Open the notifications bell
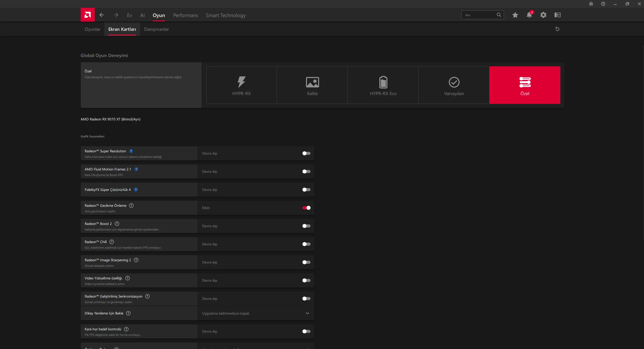The height and width of the screenshot is (349, 644). click(529, 15)
